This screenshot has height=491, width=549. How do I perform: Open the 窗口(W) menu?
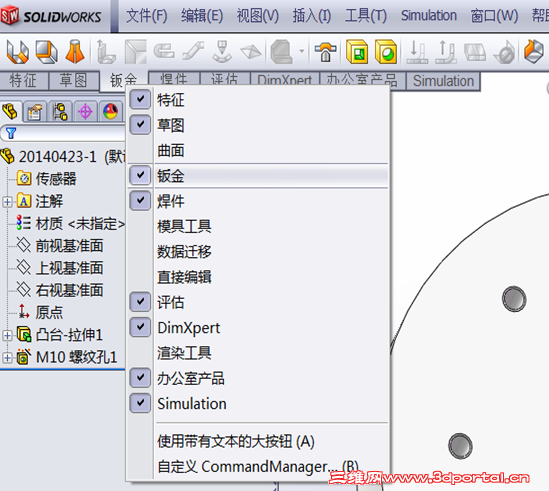click(x=494, y=16)
